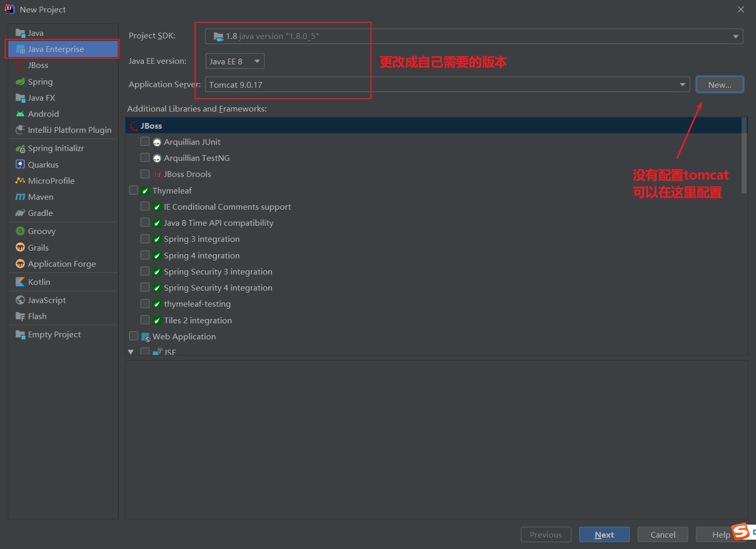Click the Kotlin icon
The height and width of the screenshot is (549, 756).
click(x=20, y=282)
